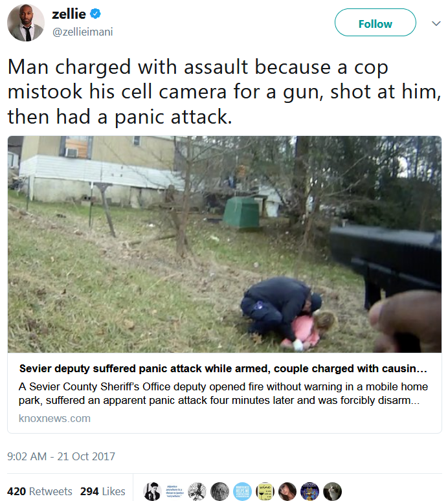Open the black-and-white hat portrait avatar

[152, 491]
